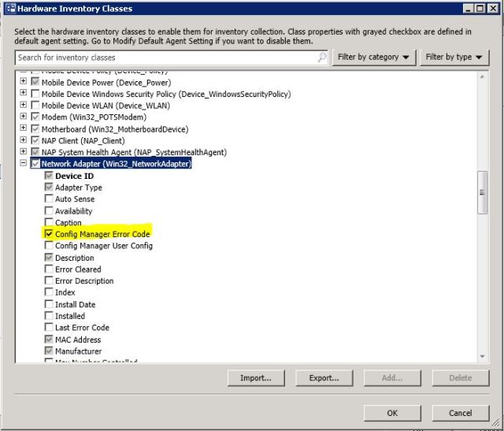
Task: Click the search magnifier icon
Action: click(322, 58)
